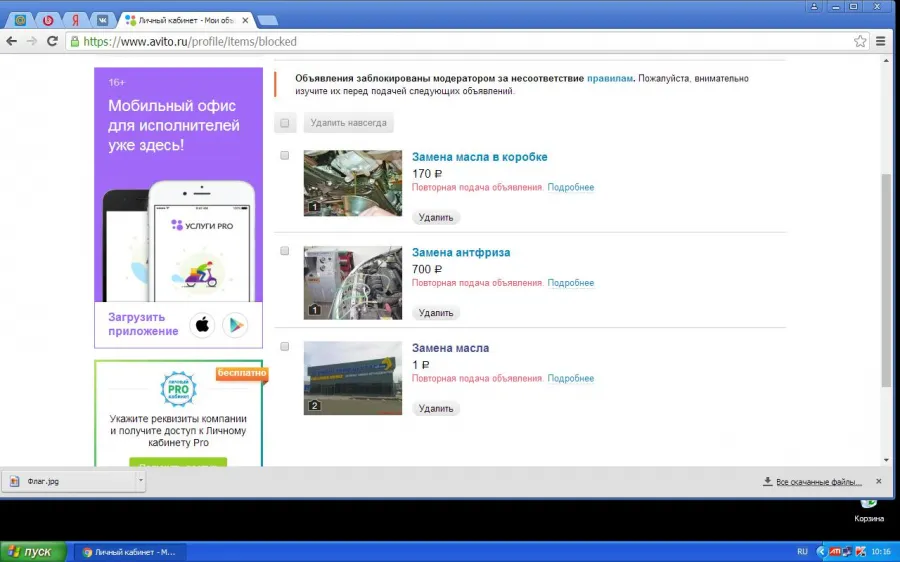This screenshot has width=900, height=562.
Task: Click the browser Back arrow
Action: pyautogui.click(x=11, y=41)
